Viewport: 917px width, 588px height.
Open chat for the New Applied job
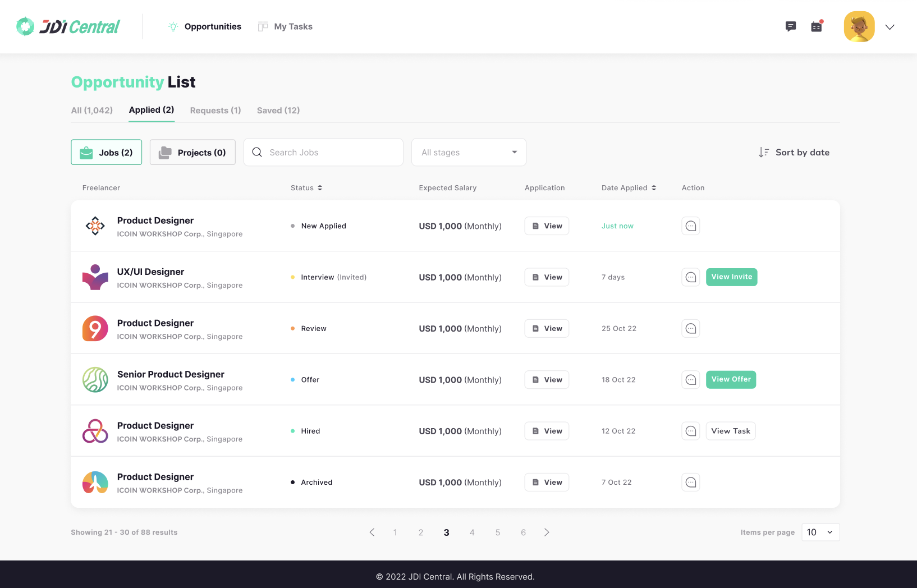pos(690,226)
